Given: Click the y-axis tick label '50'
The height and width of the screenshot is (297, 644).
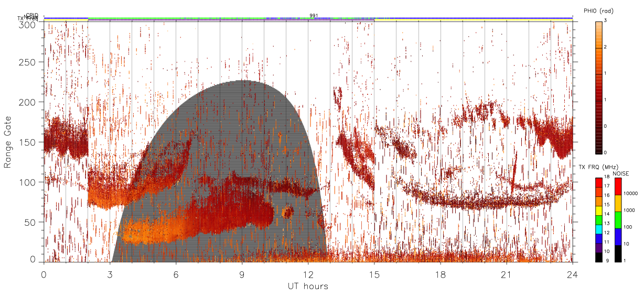Looking at the screenshot, I should point(30,222).
